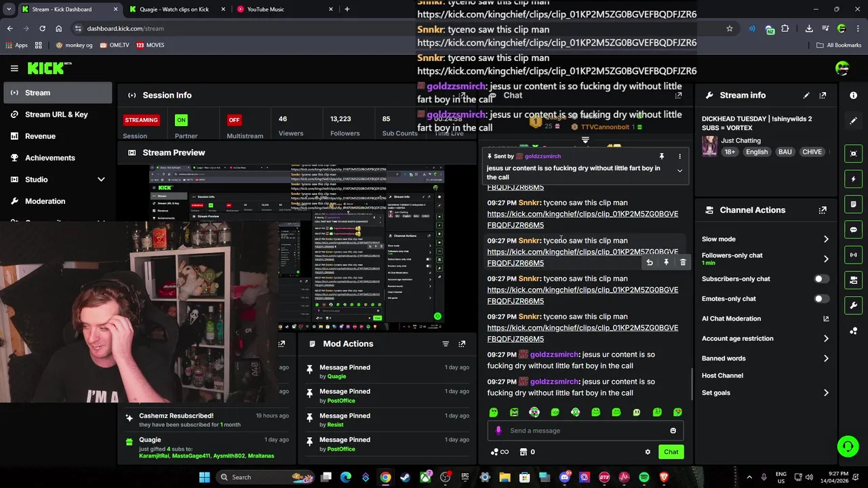Toggle Emotes-only chat switch
This screenshot has height=488, width=868.
click(821, 298)
